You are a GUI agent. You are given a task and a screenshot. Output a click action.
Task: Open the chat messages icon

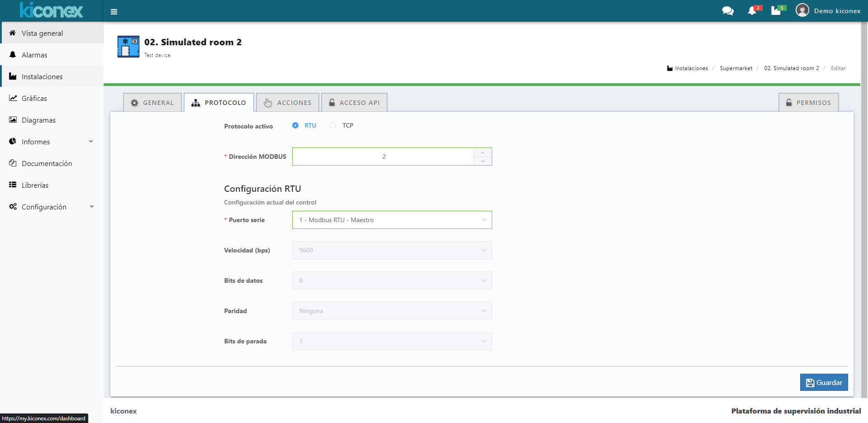(x=728, y=11)
